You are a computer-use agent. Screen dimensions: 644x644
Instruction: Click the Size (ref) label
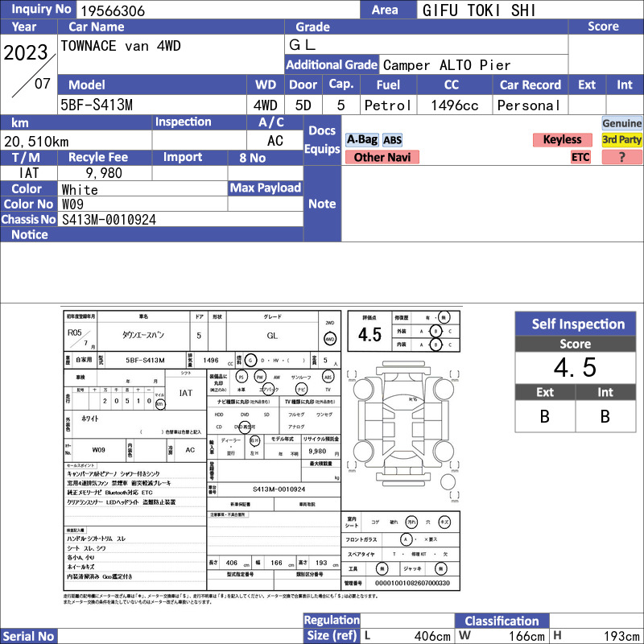click(x=332, y=636)
